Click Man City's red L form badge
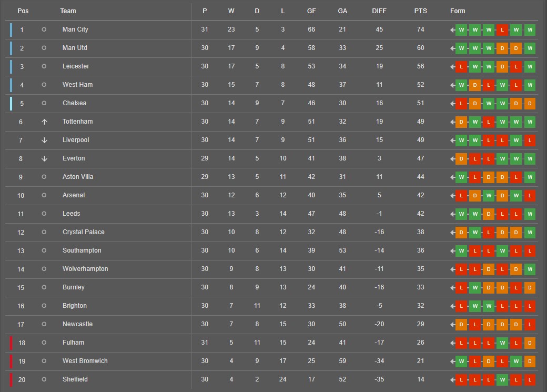This screenshot has width=547, height=392. click(502, 29)
